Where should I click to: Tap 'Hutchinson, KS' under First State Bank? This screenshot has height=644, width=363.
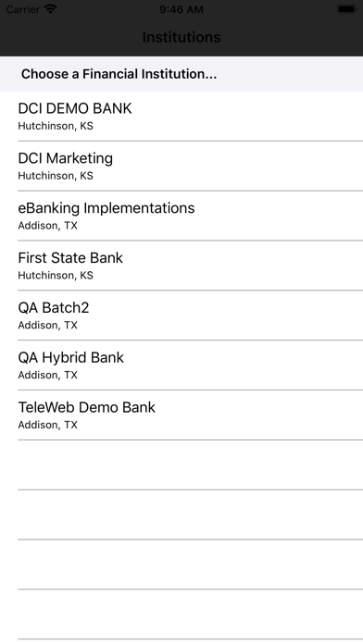coord(56,275)
